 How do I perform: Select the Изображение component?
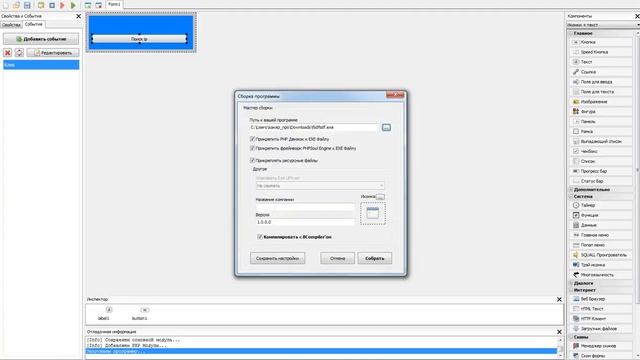601,102
